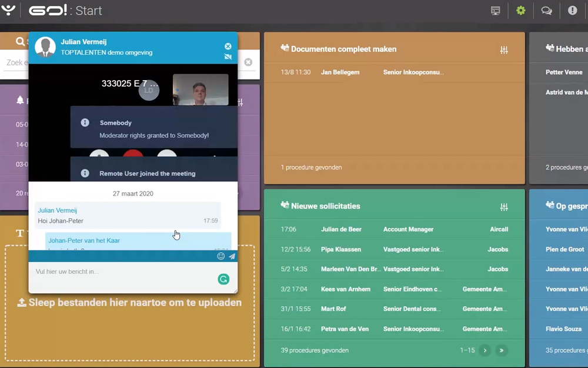Open filter settings for Nieuwe sollicitaties

point(504,207)
